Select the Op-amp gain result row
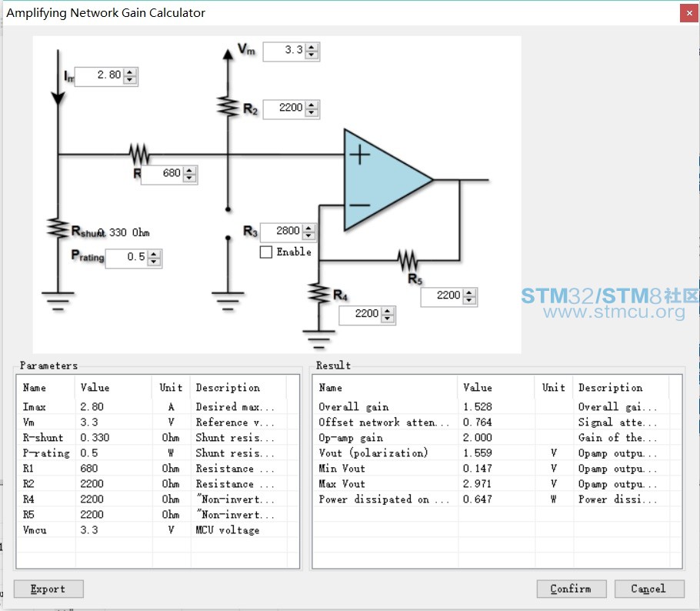Image resolution: width=700 pixels, height=611 pixels. coord(497,437)
